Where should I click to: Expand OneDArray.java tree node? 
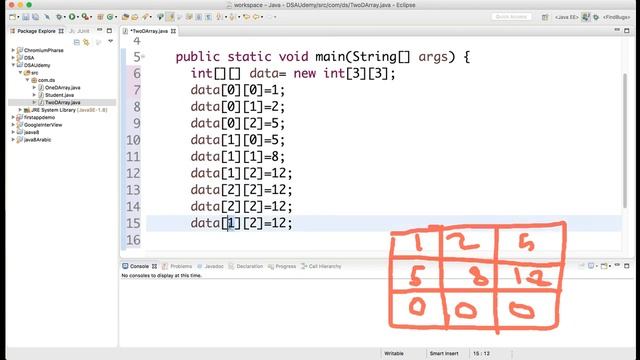34,87
